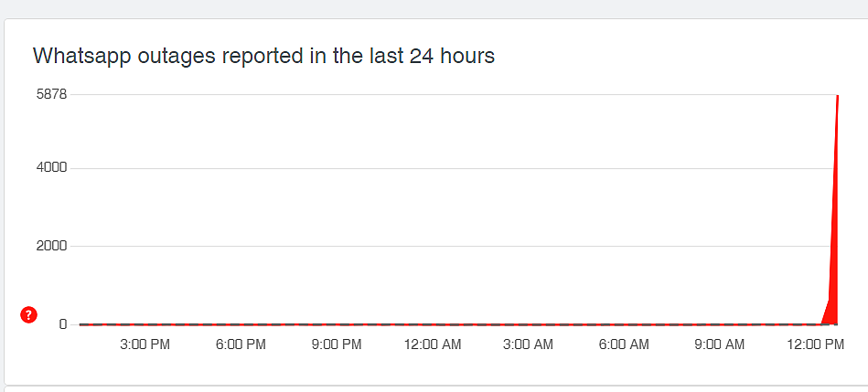Click the Whatsapp outages chart title
This screenshot has width=868, height=392.
(x=263, y=57)
